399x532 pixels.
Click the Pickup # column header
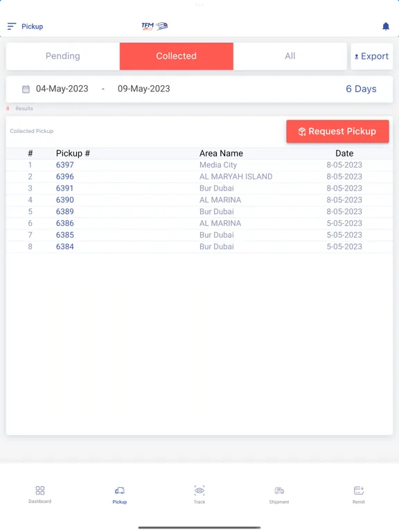coord(73,153)
